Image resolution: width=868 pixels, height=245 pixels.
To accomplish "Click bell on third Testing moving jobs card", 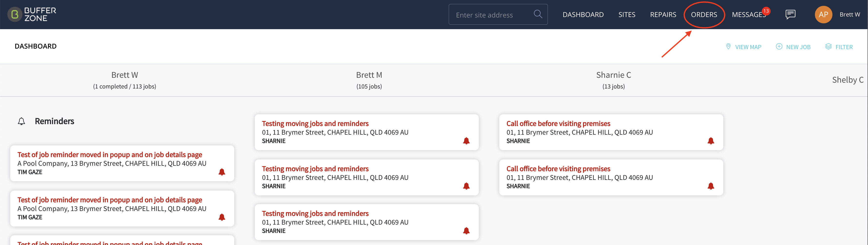I will [x=466, y=231].
